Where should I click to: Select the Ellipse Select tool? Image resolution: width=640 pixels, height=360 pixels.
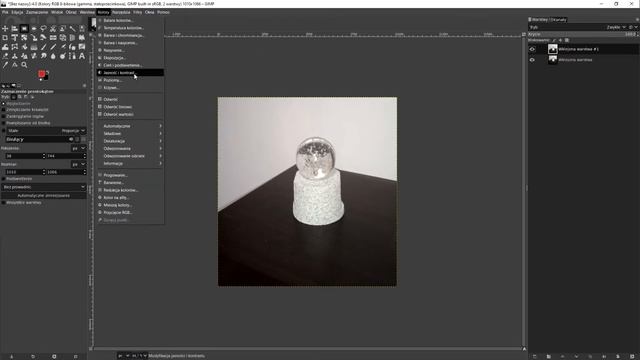34,29
